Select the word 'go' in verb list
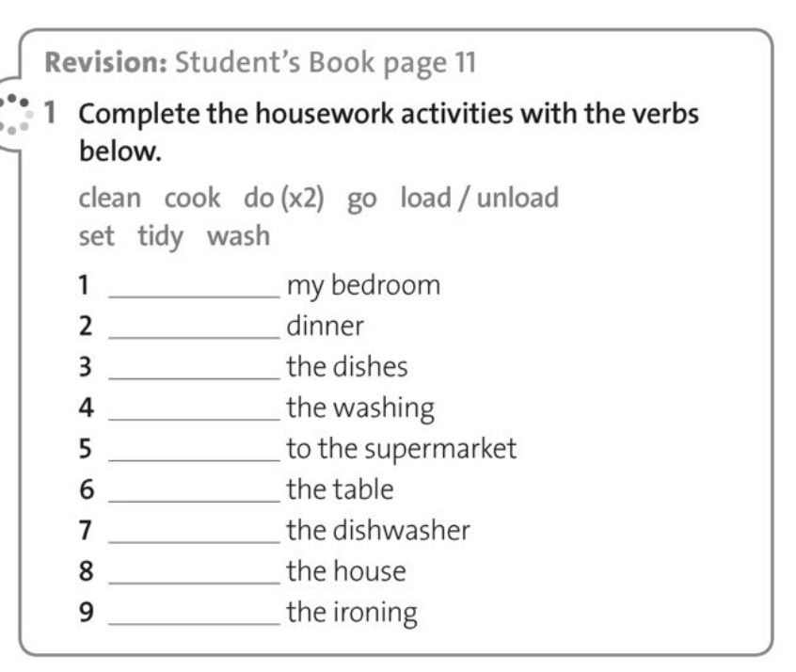The image size is (796, 672). (362, 200)
